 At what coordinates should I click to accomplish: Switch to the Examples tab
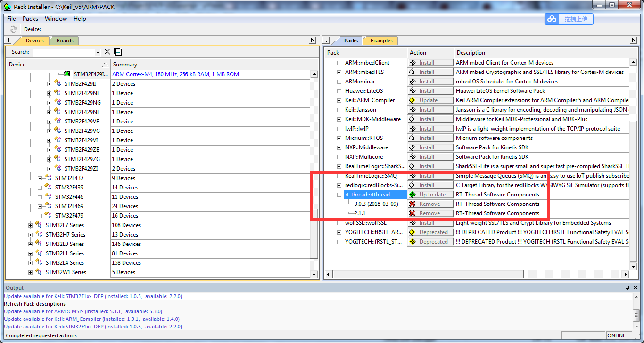coord(381,41)
